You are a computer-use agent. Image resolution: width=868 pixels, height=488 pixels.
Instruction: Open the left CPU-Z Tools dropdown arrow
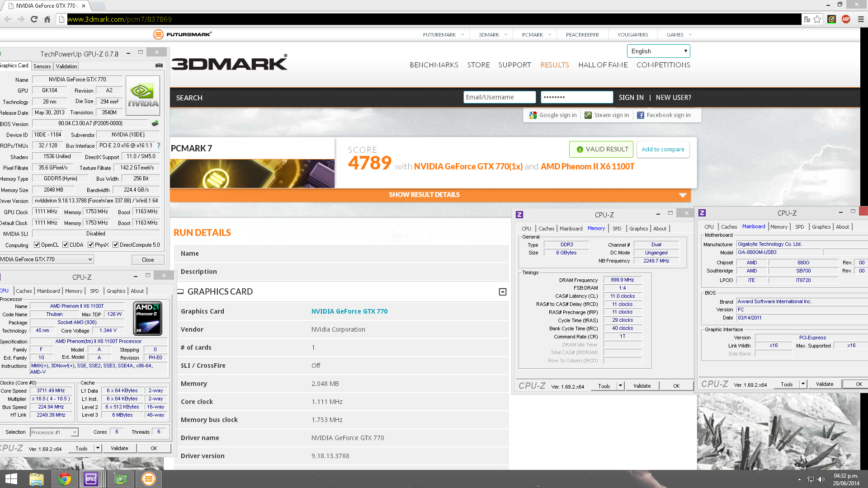98,448
